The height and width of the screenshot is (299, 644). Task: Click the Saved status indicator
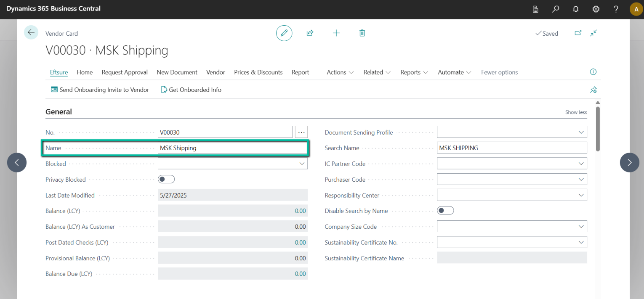click(x=546, y=33)
